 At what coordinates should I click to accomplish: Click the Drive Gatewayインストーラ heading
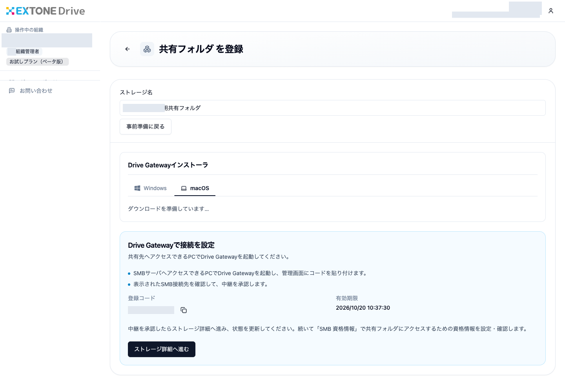168,165
